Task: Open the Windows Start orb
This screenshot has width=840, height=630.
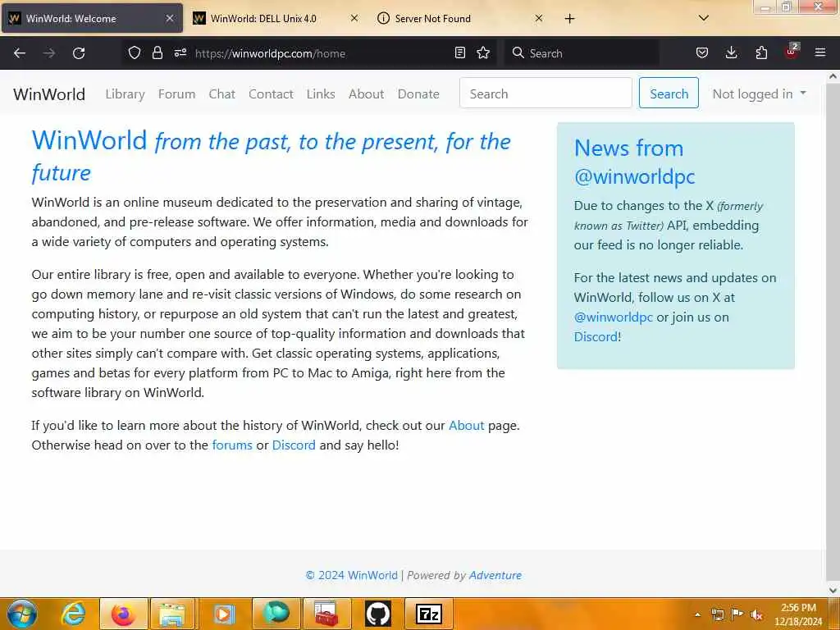Action: (x=22, y=614)
